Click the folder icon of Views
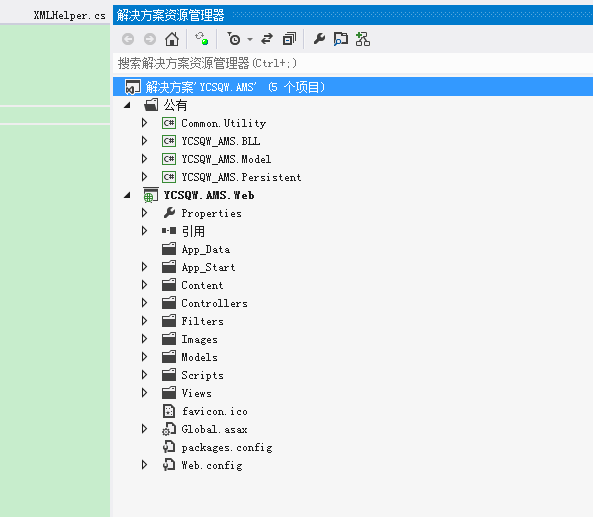The width and height of the screenshot is (593, 517). tap(169, 393)
